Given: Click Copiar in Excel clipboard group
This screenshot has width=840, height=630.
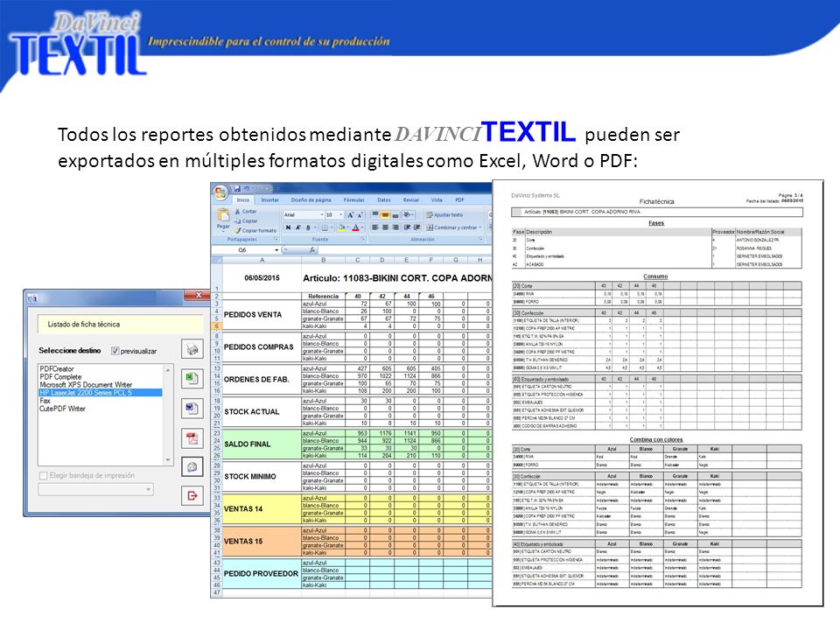Looking at the screenshot, I should click(246, 220).
